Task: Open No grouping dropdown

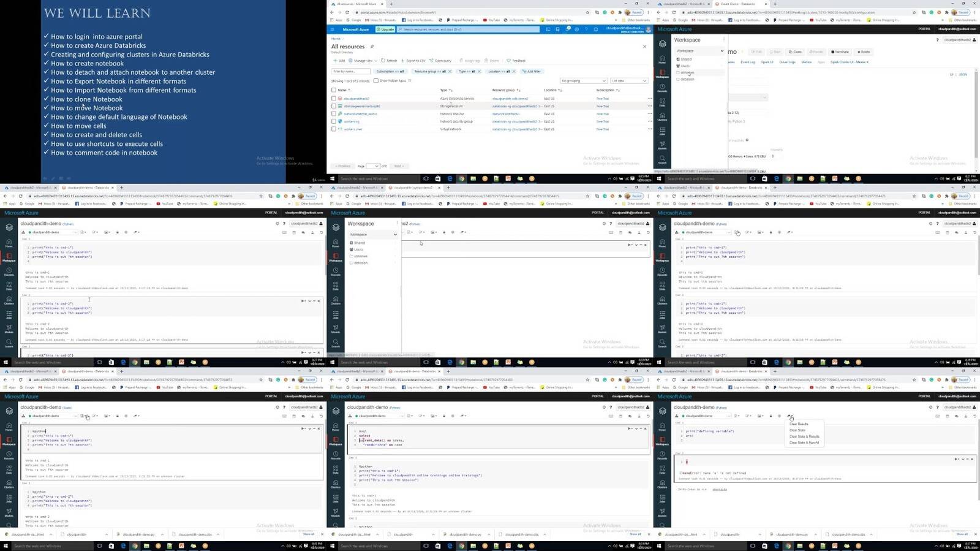Action: [583, 80]
